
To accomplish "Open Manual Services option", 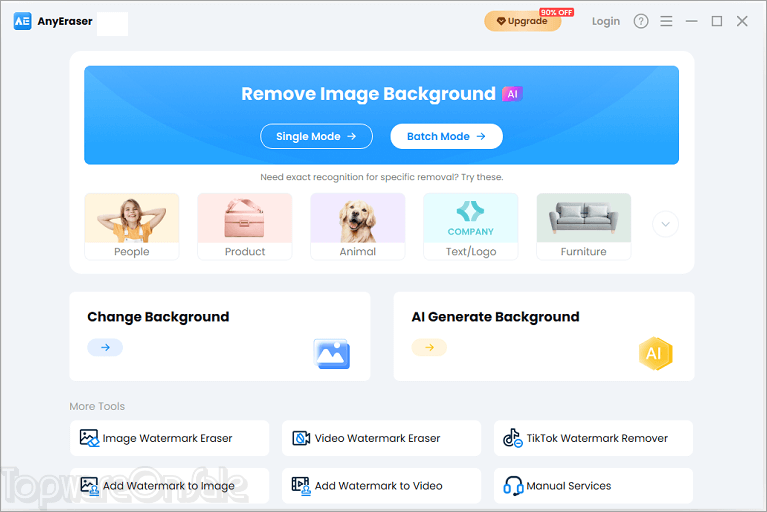I will pyautogui.click(x=593, y=486).
